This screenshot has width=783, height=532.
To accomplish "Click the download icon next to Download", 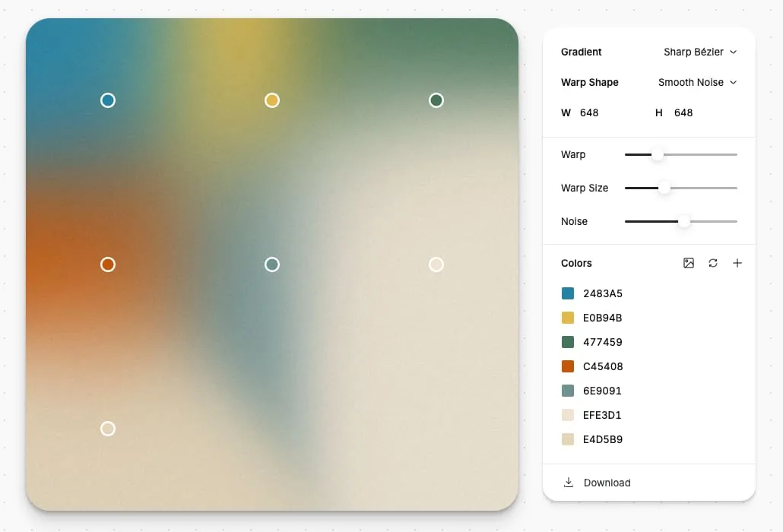I will [568, 482].
